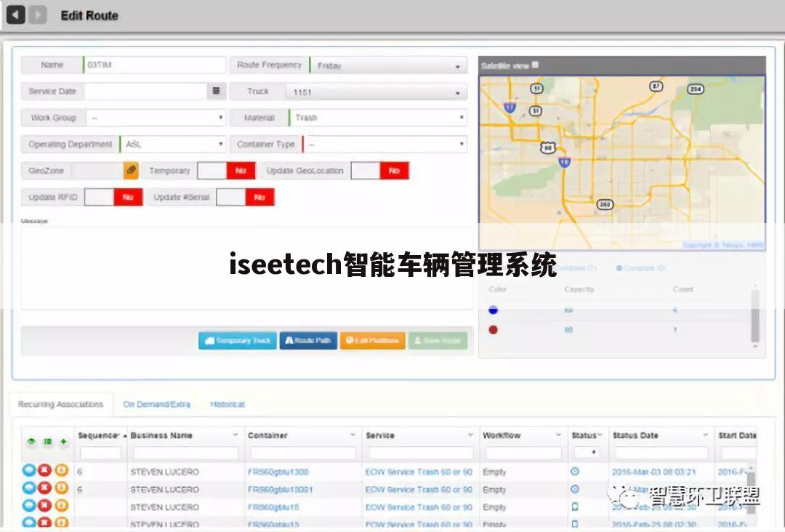
Task: Click blue round icon for FRS60gblu1300 row
Action: click(x=29, y=470)
